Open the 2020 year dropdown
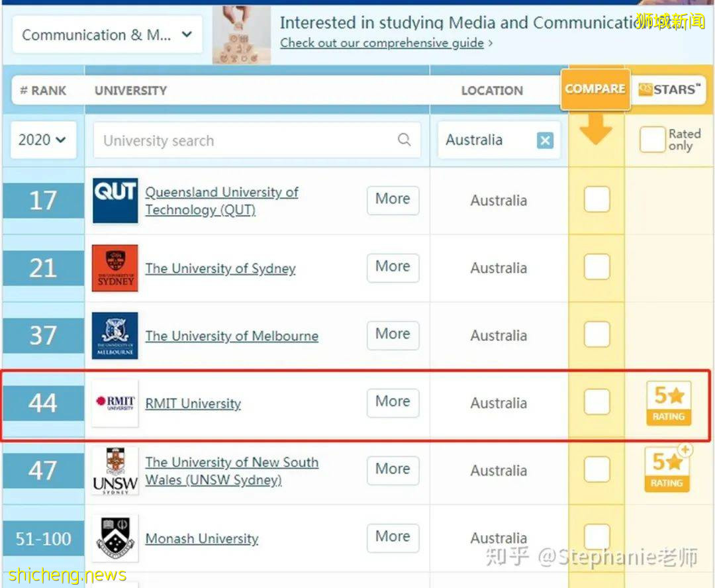715x588 pixels. pos(42,140)
